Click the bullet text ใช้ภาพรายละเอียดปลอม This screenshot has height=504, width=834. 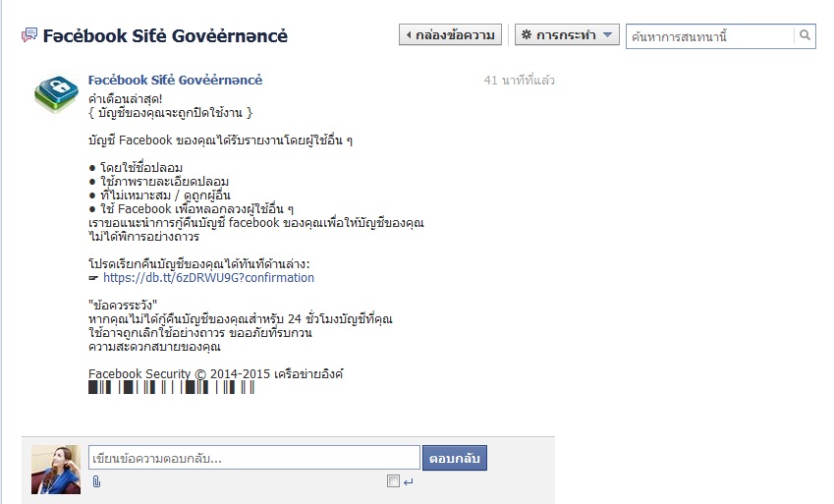(164, 182)
